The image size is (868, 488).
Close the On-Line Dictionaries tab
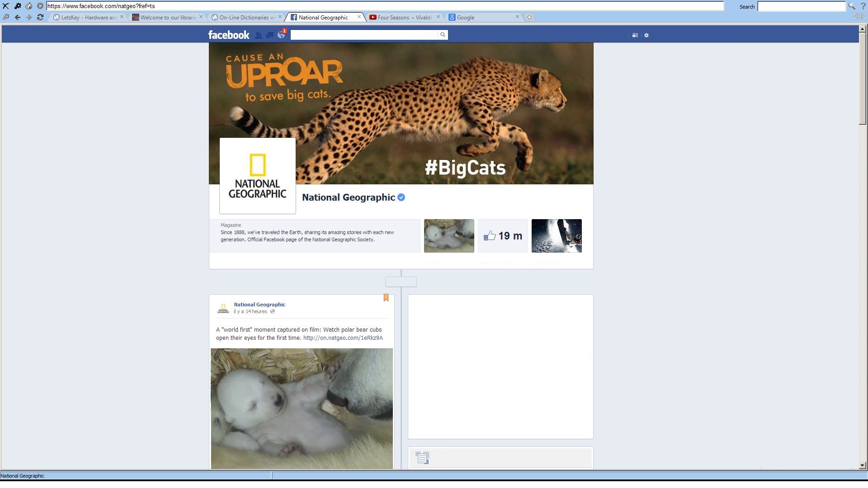280,17
